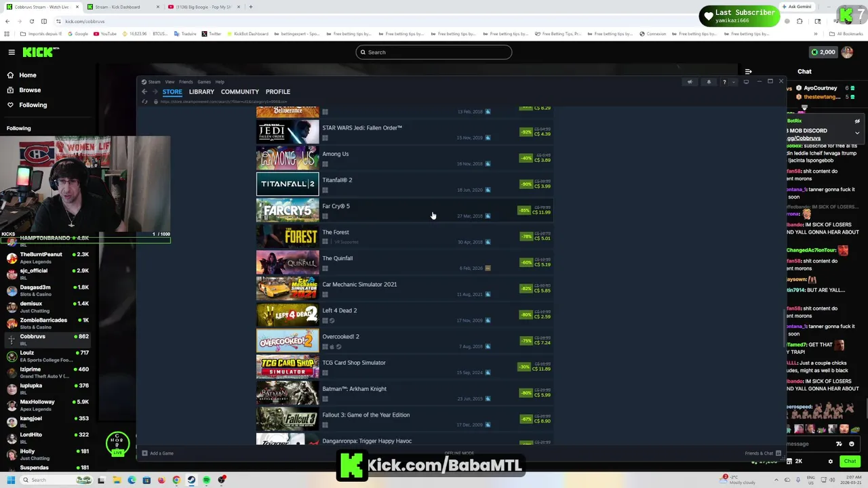Click the Kick search field
The width and height of the screenshot is (868, 488).
(x=434, y=52)
